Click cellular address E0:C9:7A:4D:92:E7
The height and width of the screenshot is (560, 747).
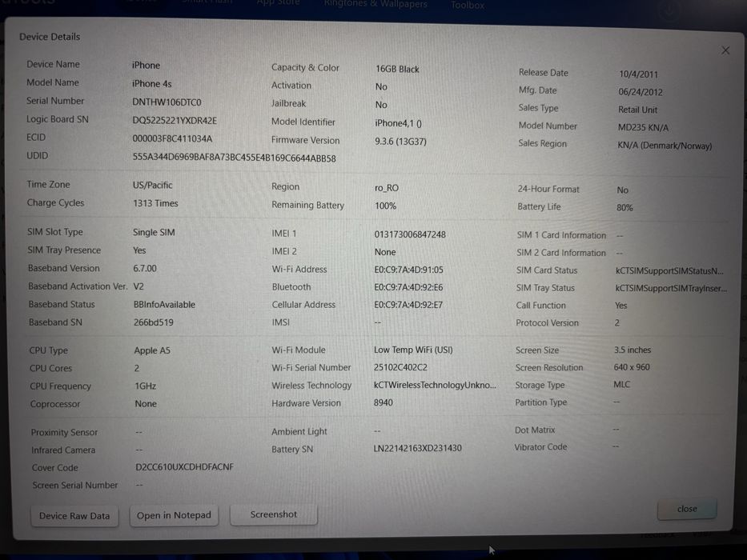click(x=408, y=305)
